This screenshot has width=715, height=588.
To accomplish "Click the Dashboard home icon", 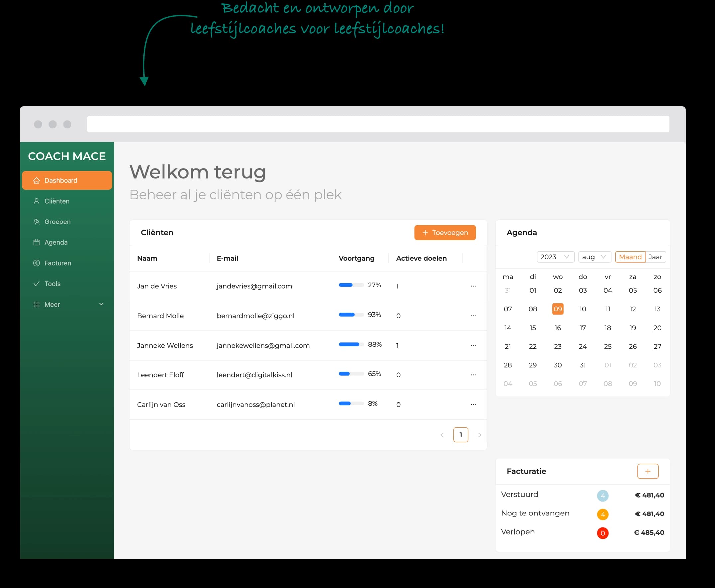I will (x=36, y=181).
